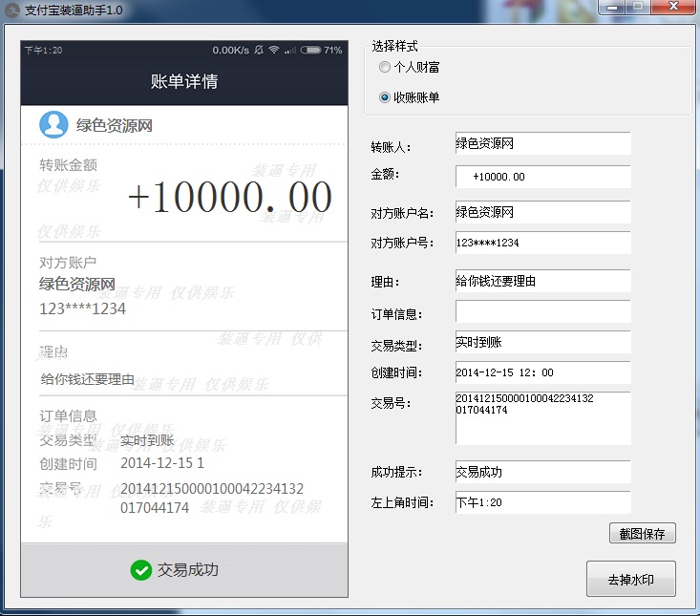Screen dimensions: 700x616
Task: Click the blue user avatar icon in preview
Action: click(x=53, y=124)
